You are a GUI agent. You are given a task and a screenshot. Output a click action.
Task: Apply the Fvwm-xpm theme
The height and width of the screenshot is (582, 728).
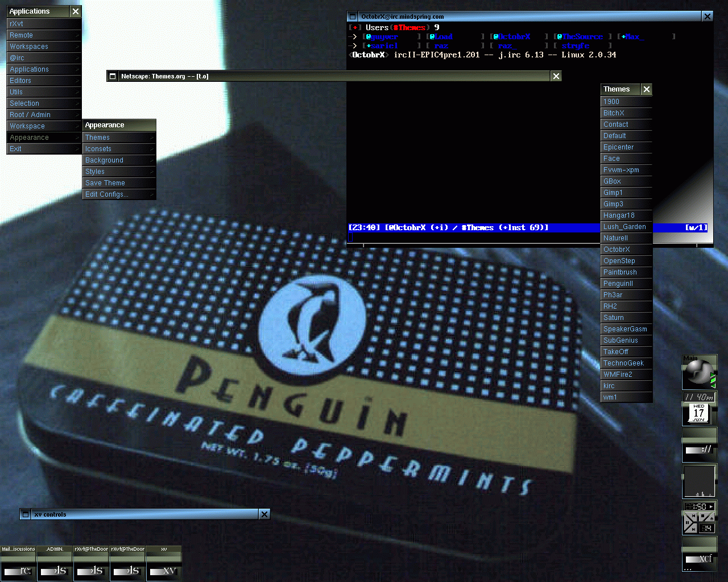point(626,170)
